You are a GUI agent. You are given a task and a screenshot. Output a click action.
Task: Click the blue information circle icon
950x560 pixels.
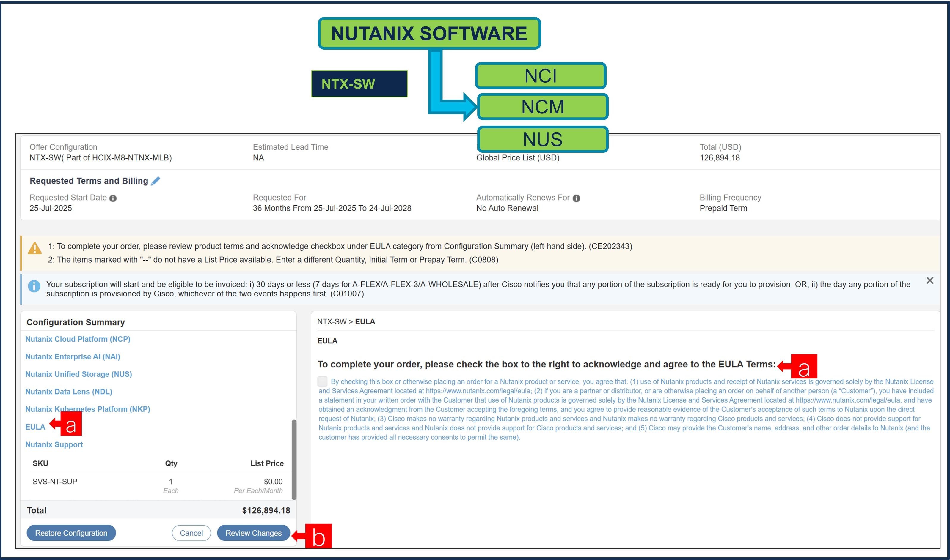click(x=34, y=286)
